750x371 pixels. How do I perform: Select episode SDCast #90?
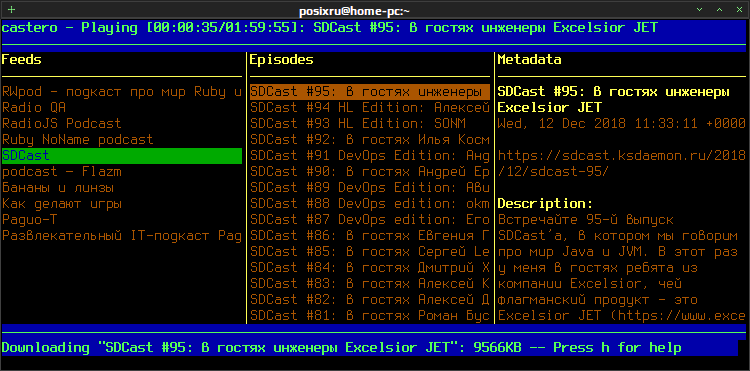click(x=370, y=172)
